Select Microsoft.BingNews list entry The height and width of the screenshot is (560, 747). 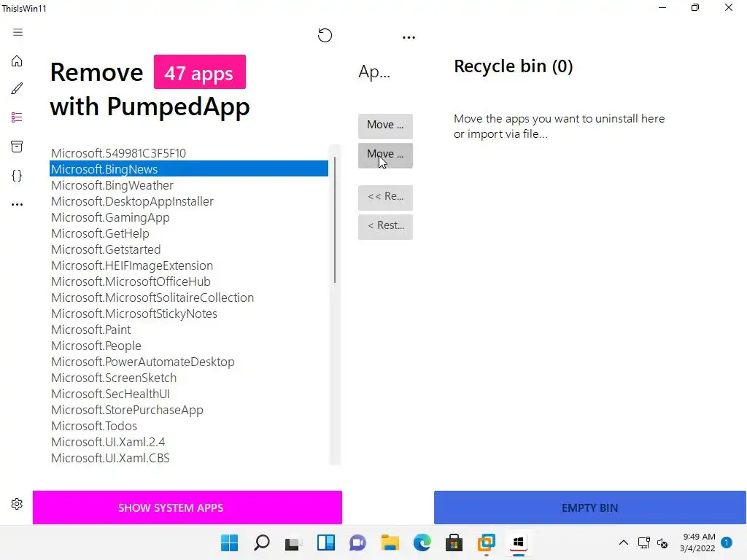(189, 169)
